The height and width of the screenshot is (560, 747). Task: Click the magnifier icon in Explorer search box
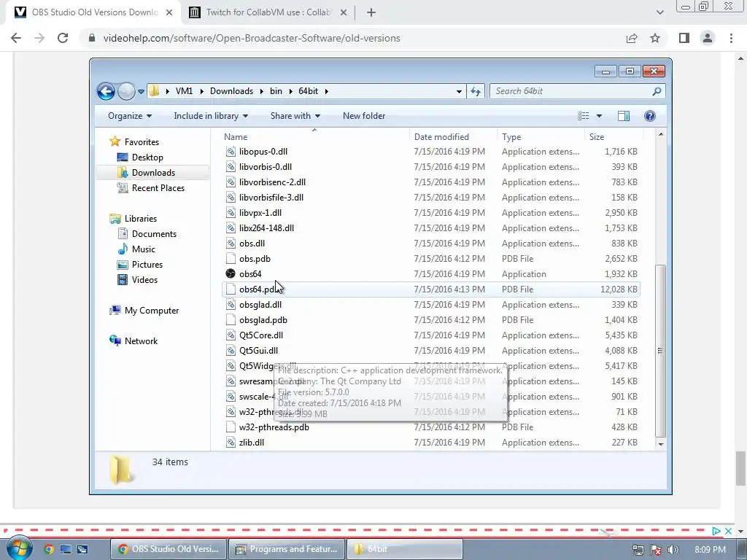[657, 91]
